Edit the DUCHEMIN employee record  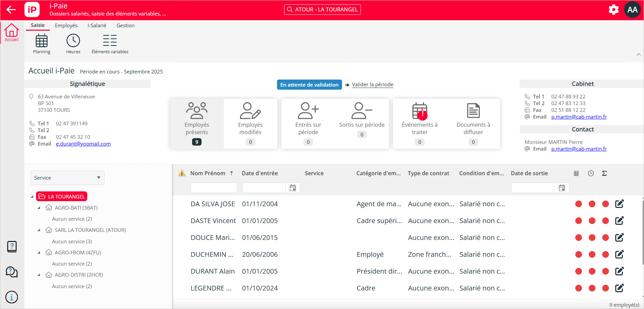click(x=619, y=254)
